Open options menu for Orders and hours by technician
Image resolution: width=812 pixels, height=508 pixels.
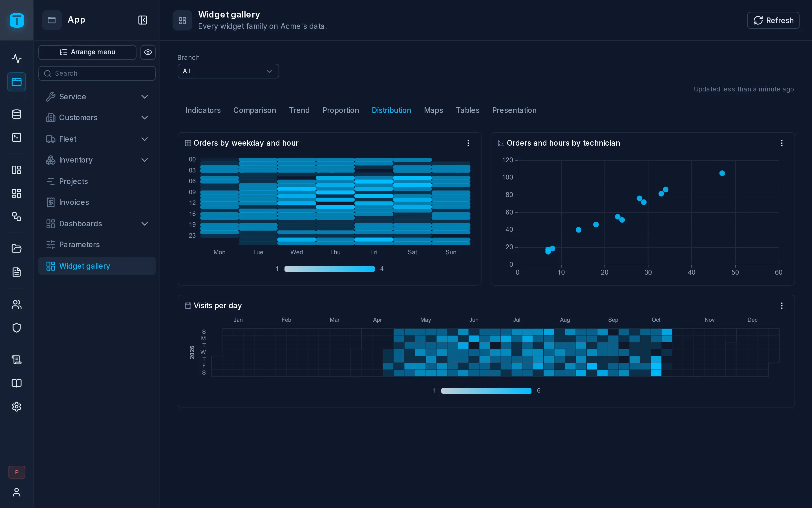pyautogui.click(x=782, y=143)
